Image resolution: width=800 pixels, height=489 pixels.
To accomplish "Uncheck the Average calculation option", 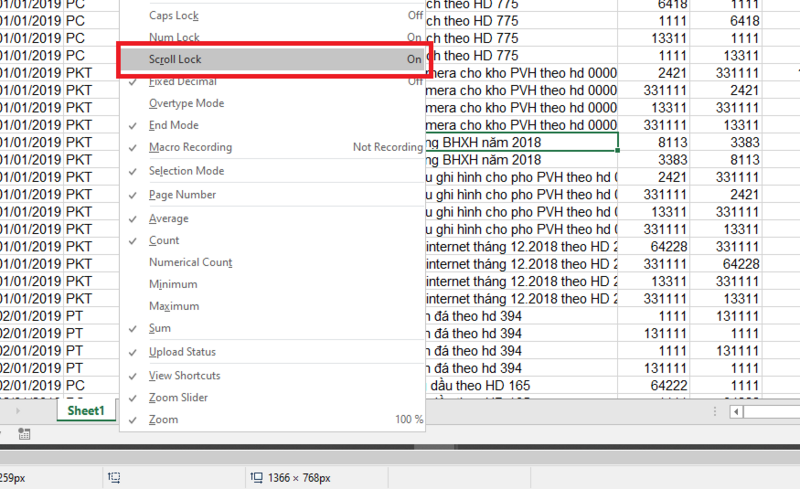I will pos(272,218).
